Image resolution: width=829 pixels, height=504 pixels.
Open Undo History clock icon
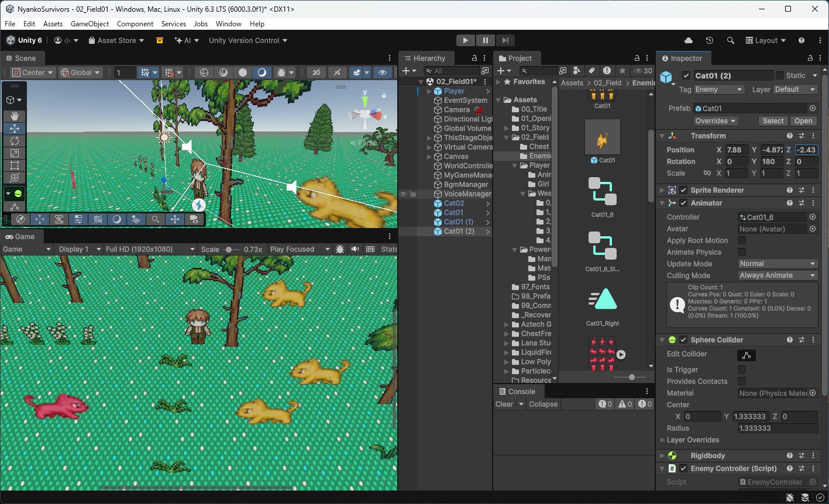pyautogui.click(x=709, y=40)
